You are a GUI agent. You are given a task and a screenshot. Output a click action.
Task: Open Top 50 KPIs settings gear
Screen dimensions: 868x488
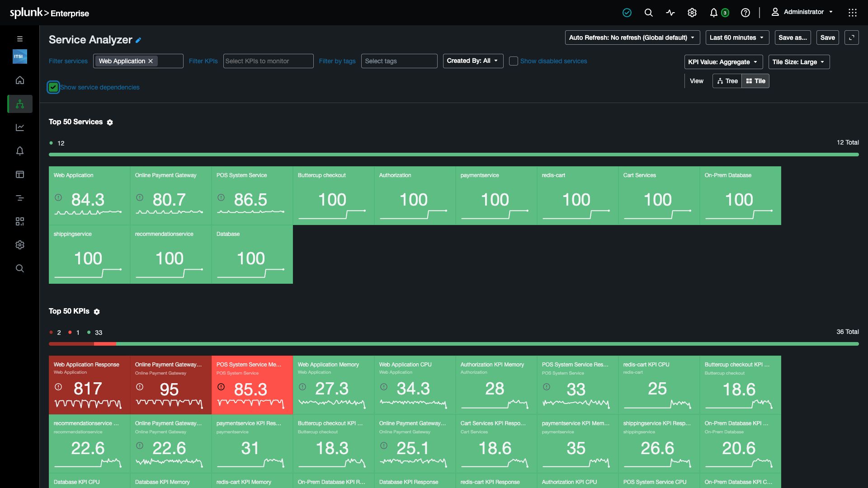[97, 312]
